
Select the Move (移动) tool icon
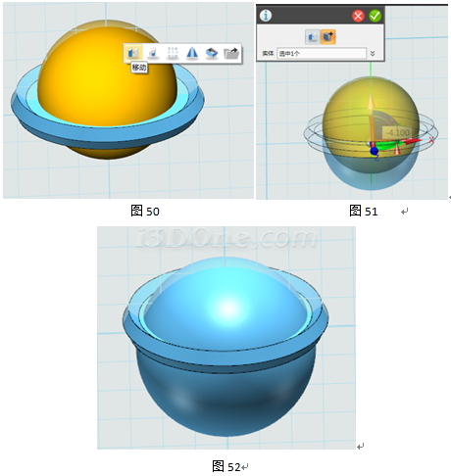click(x=133, y=53)
